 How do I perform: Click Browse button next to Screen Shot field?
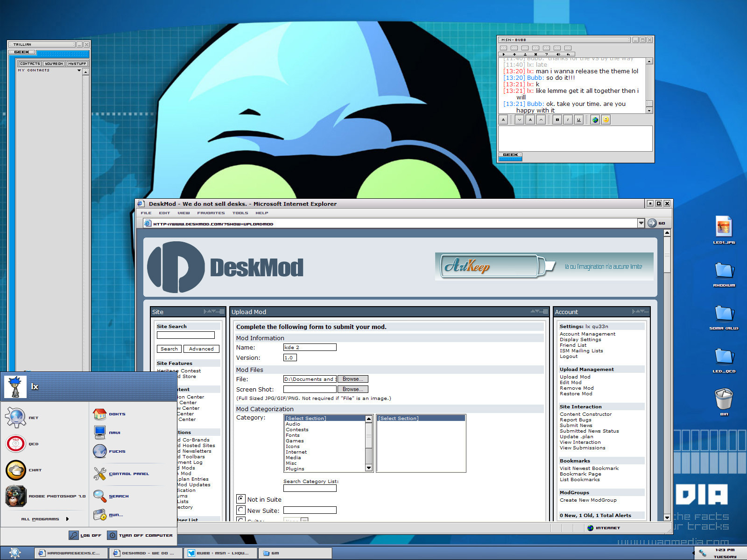point(353,389)
